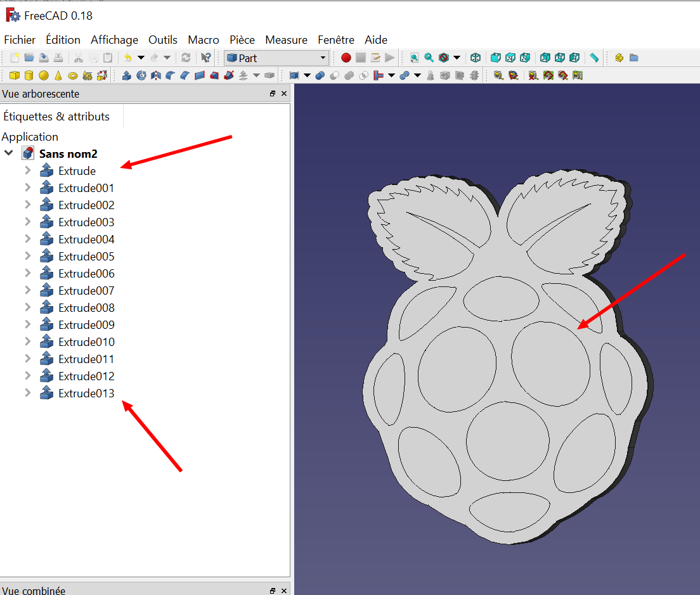Screen dimensions: 700x595
Task: Toggle delta measurement display
Action: click(578, 76)
